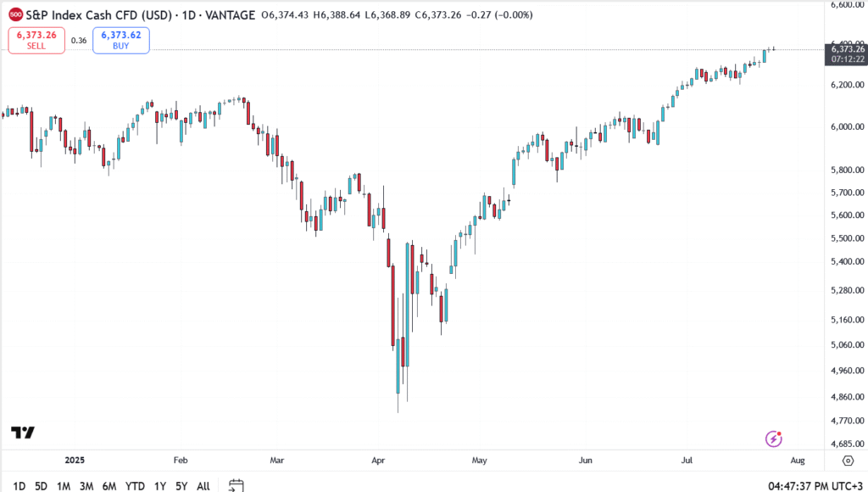Choose the YTD time range
868x492 pixels.
[135, 486]
